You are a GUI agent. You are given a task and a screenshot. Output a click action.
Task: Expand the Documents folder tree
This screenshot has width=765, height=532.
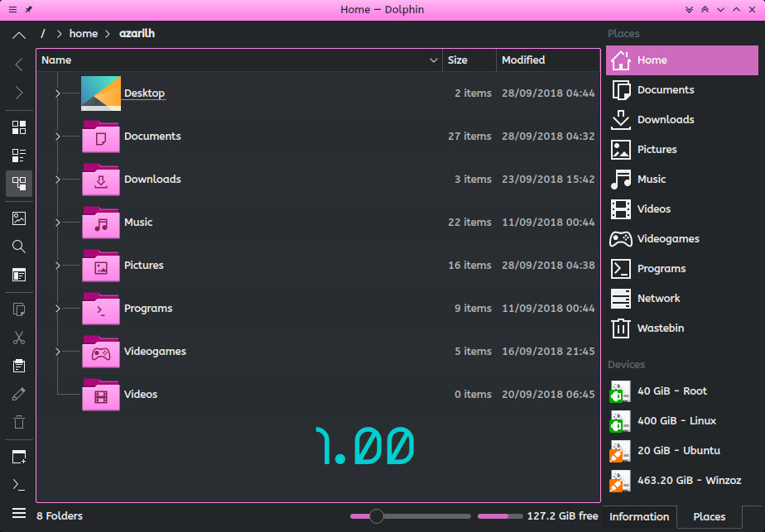[58, 136]
